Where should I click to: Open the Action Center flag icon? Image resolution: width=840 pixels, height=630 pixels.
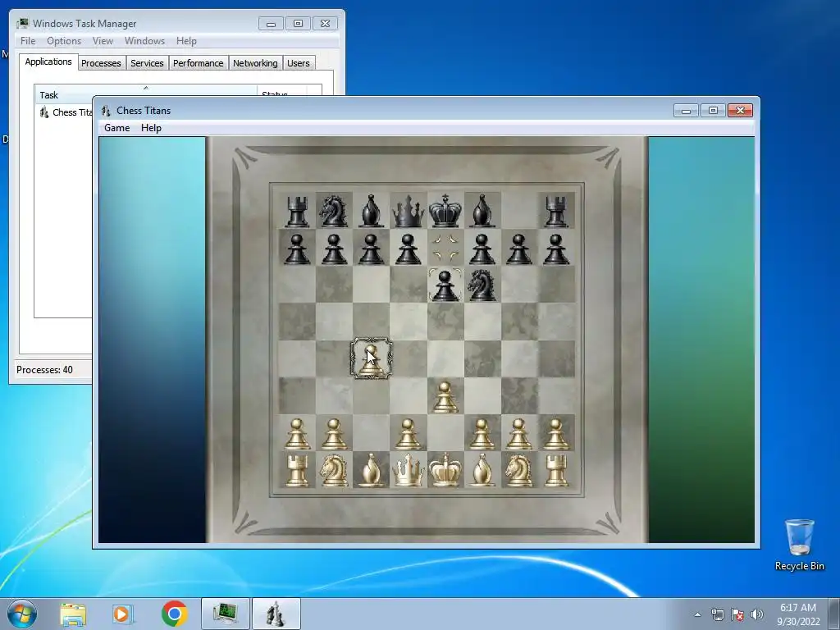click(x=737, y=614)
